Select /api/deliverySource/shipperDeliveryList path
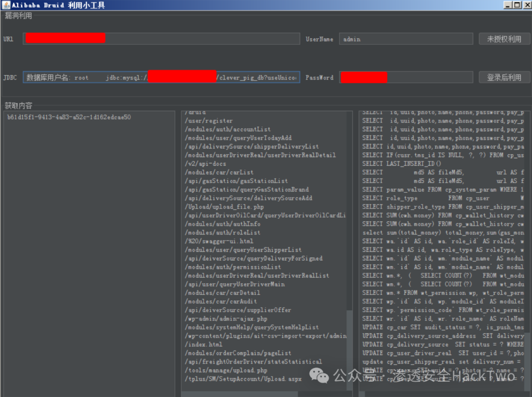 (252, 146)
